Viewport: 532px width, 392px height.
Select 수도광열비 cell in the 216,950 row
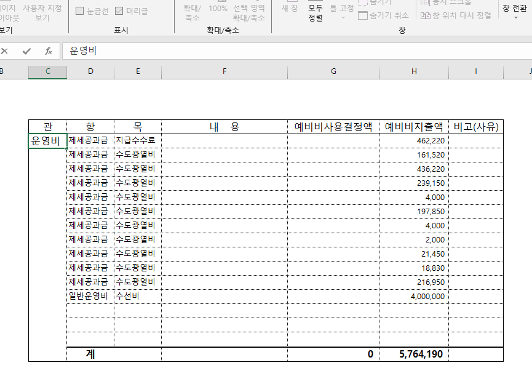138,282
